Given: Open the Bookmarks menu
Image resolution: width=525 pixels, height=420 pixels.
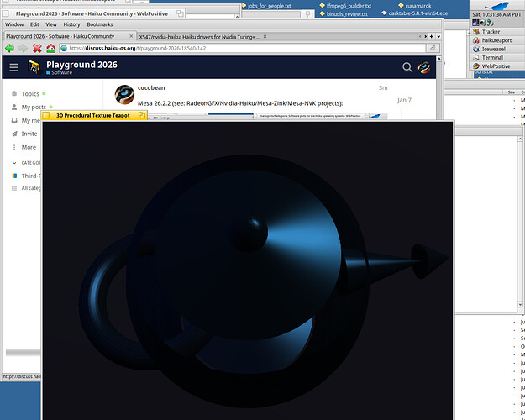Looking at the screenshot, I should click(99, 24).
